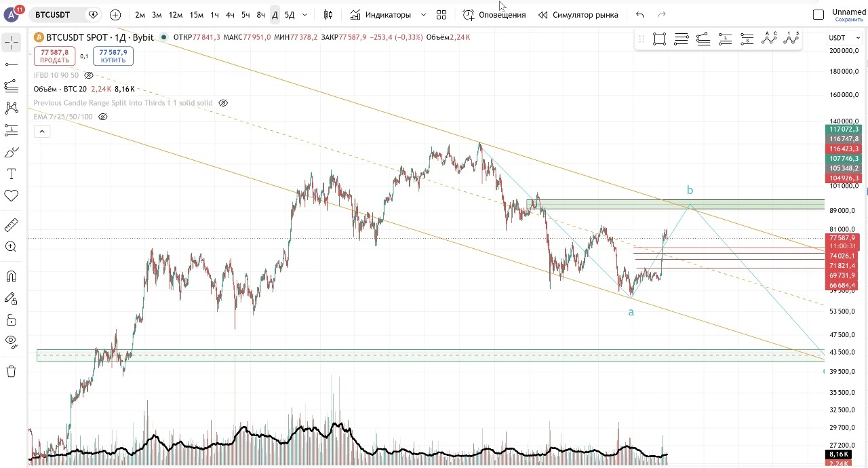Toggle the layout fullscreen square checkbox
Viewport: 868px width, 468px height.
818,14
